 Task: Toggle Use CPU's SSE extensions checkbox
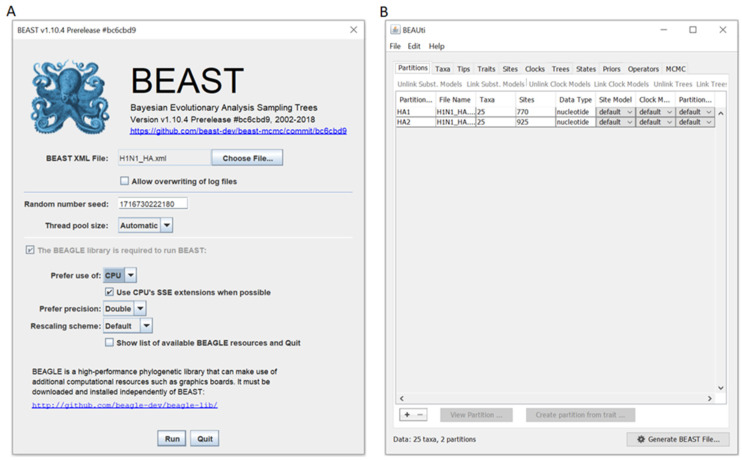[109, 292]
